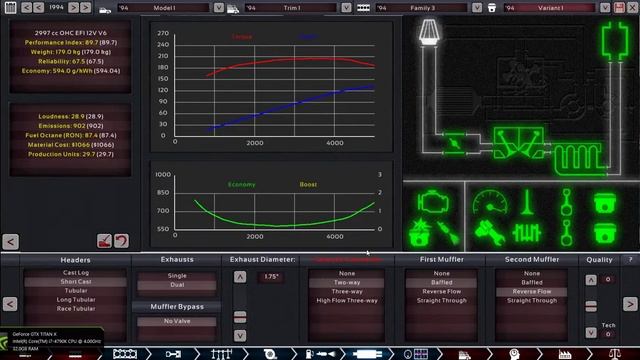This screenshot has width=640, height=360.
Task: Open the piston and conrod bottom tab
Action: 173,354
